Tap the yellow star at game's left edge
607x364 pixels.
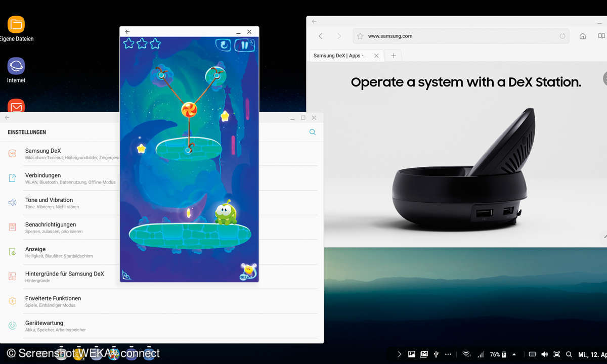(x=141, y=149)
